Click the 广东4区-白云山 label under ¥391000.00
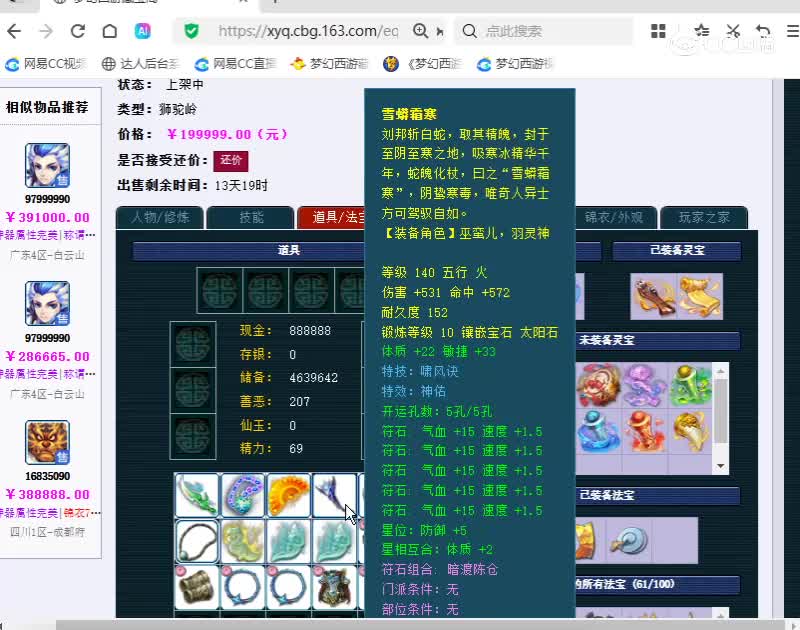 47,255
